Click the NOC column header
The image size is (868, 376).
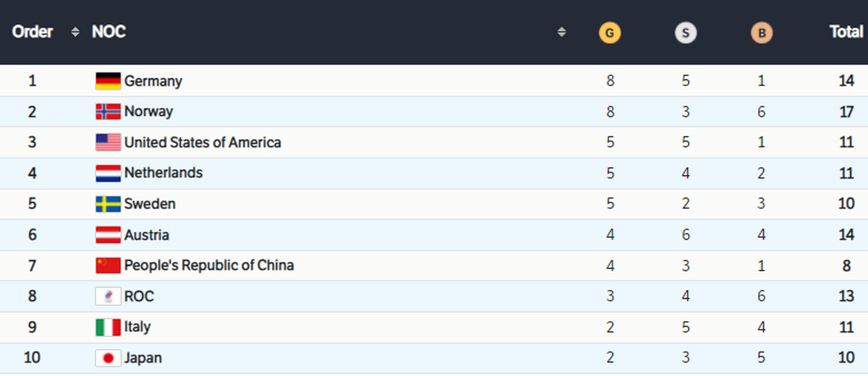(109, 33)
